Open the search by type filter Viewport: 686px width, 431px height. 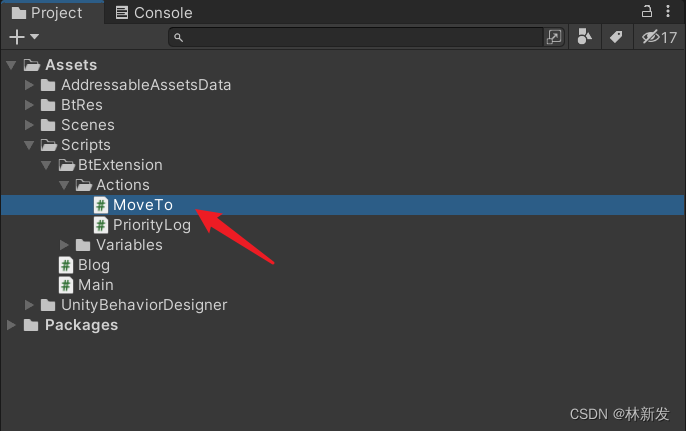584,37
